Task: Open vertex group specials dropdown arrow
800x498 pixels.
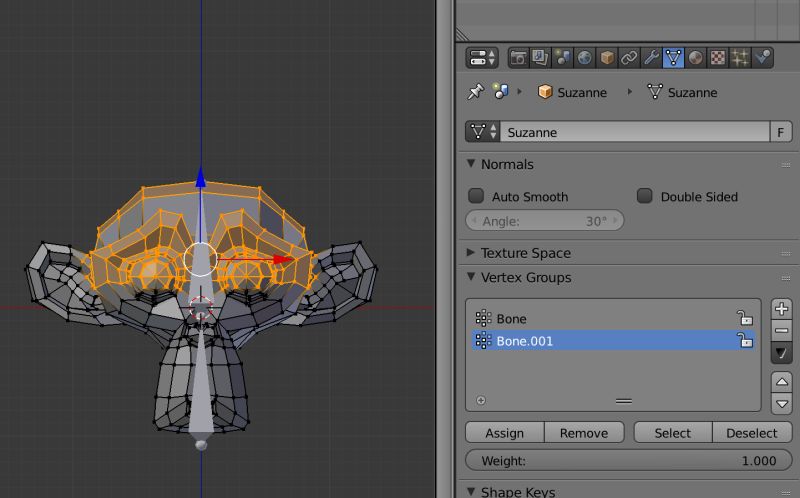Action: pos(781,353)
